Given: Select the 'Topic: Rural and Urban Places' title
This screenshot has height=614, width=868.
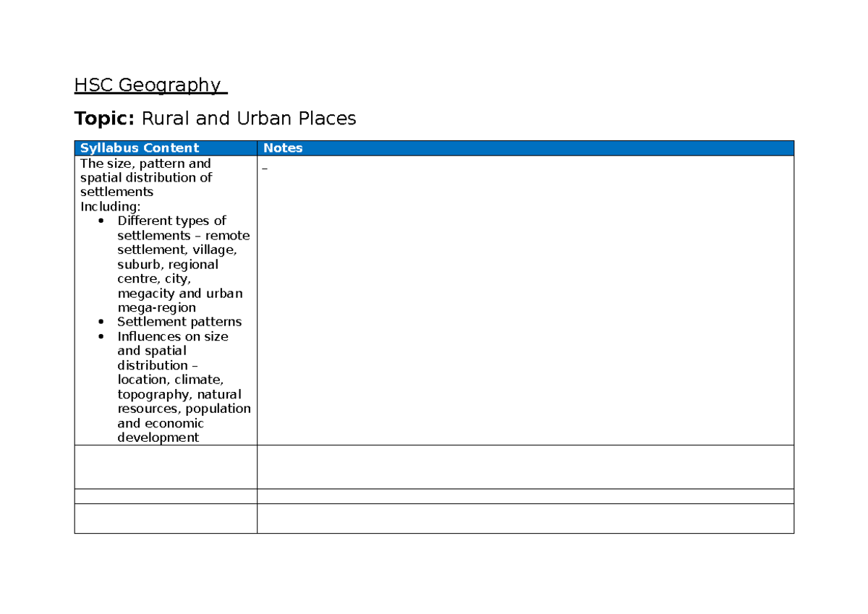Looking at the screenshot, I should click(x=216, y=119).
